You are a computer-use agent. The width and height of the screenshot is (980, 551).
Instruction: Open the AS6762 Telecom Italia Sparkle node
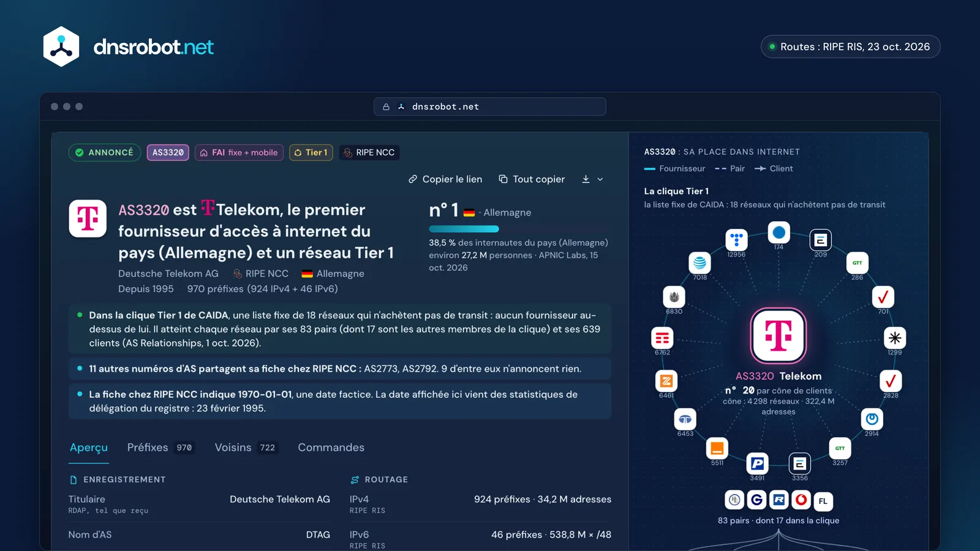pyautogui.click(x=662, y=338)
